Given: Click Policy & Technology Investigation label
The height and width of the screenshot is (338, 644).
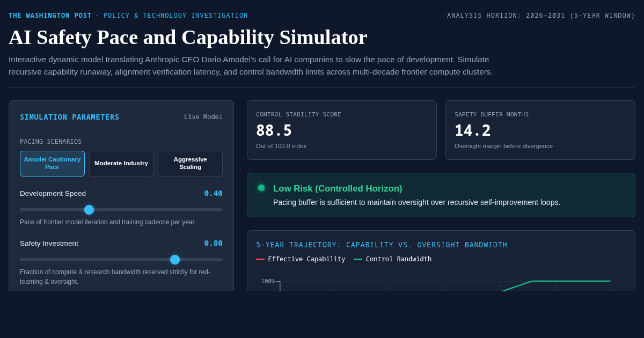Looking at the screenshot, I should [x=175, y=16].
